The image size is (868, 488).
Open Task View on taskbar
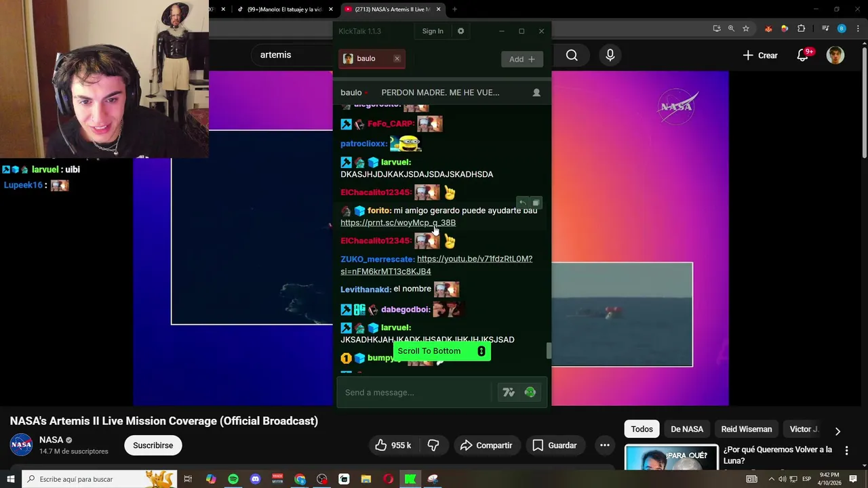pyautogui.click(x=188, y=479)
